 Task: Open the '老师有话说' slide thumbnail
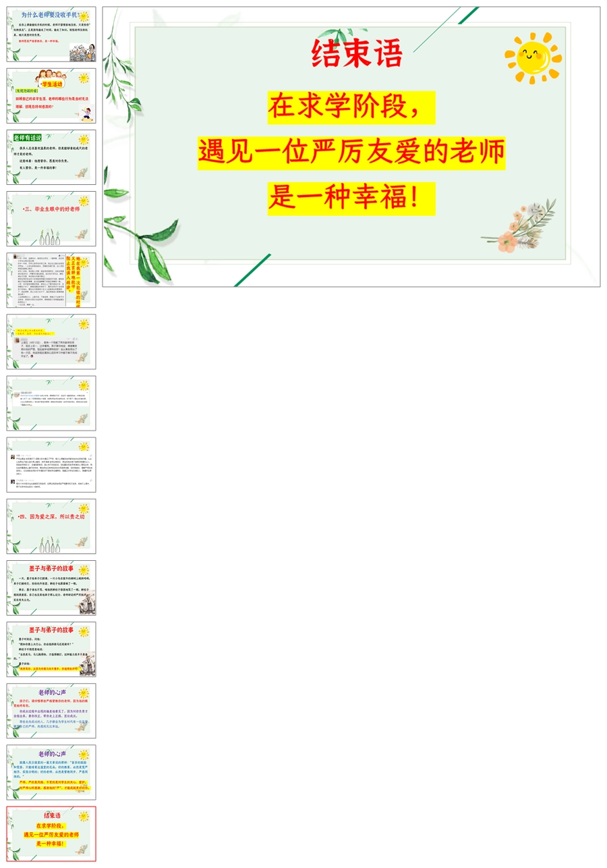click(x=51, y=157)
